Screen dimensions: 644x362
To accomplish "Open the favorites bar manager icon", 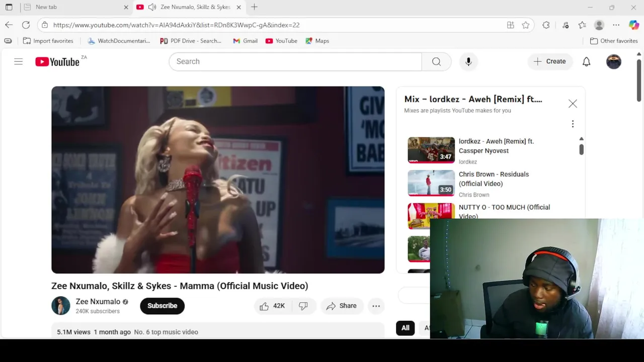I will click(x=8, y=41).
